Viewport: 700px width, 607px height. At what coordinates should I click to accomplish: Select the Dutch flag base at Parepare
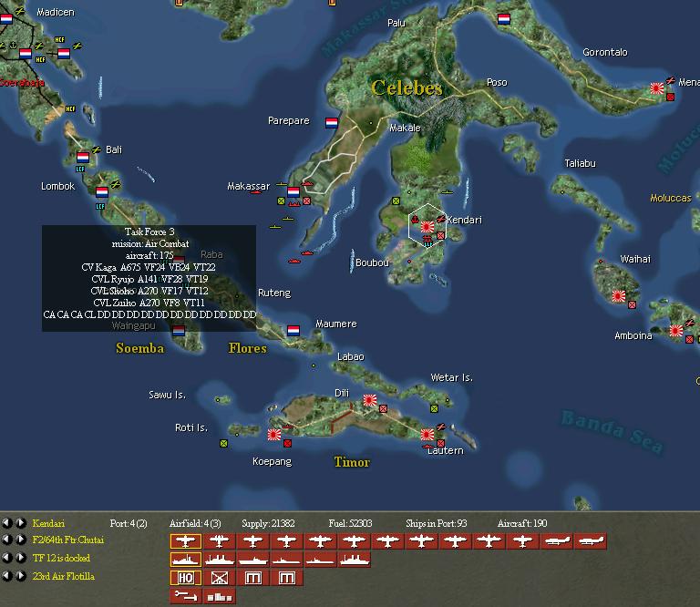(332, 123)
